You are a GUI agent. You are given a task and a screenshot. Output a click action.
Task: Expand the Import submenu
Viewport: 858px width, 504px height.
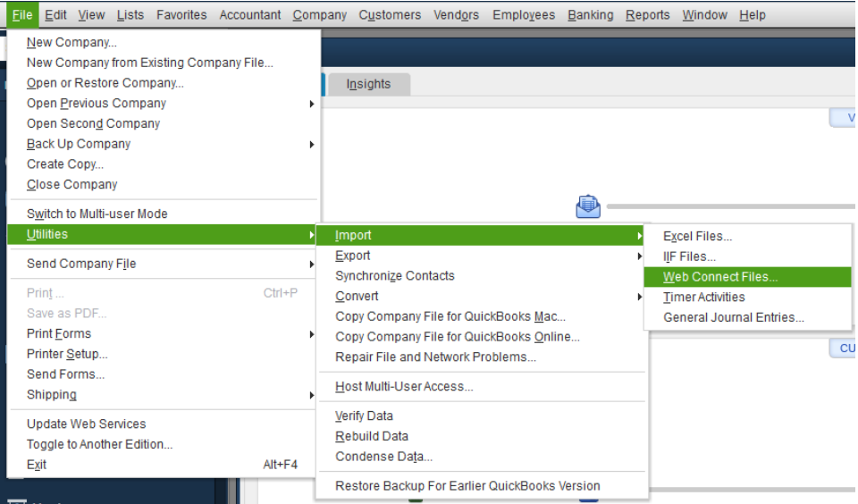click(x=482, y=235)
